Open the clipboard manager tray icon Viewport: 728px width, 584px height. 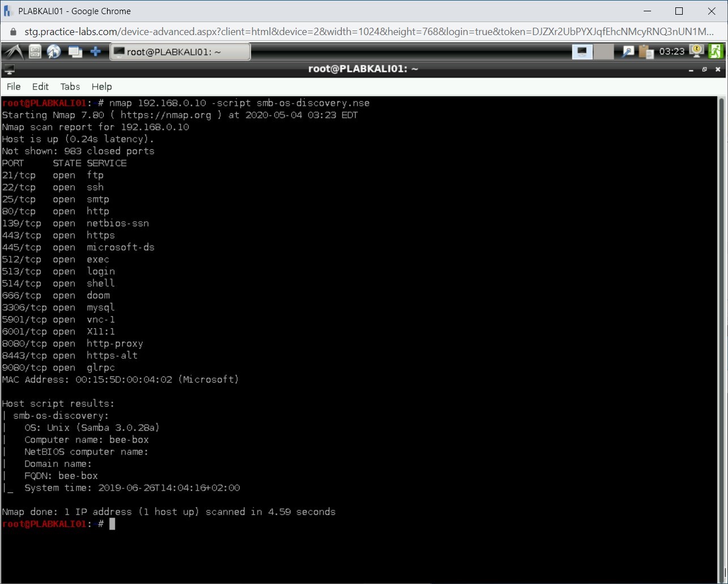point(646,51)
